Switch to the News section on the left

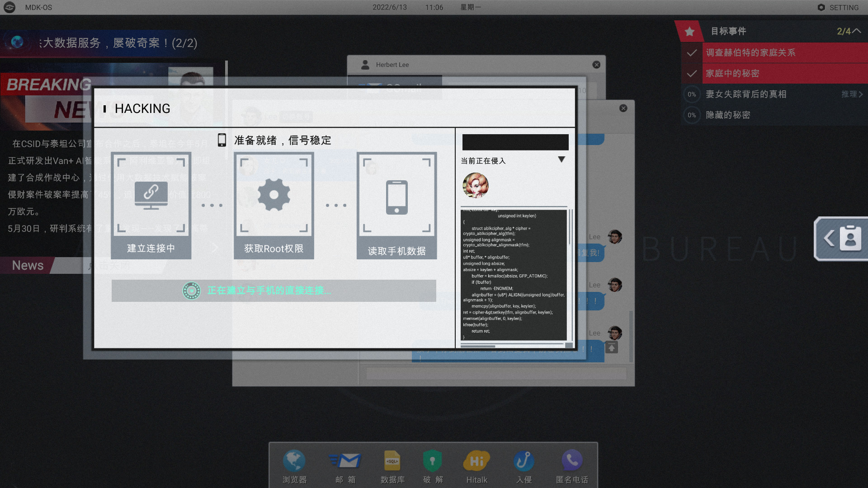27,265
